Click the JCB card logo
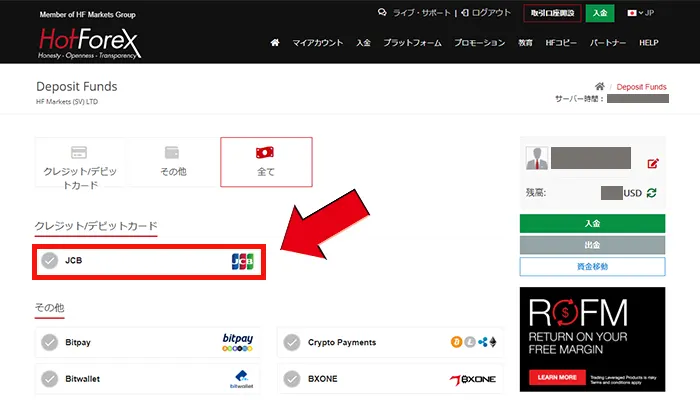This screenshot has width=700, height=400. 242,262
